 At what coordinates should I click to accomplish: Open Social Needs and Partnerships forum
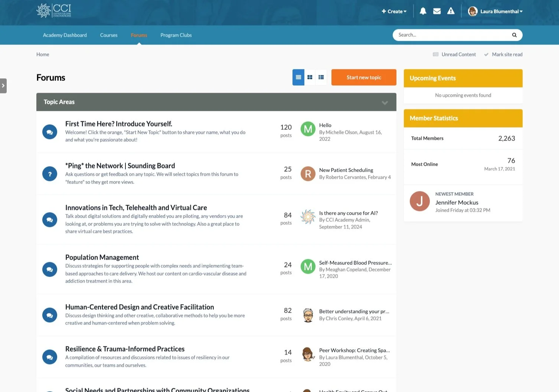pyautogui.click(x=157, y=389)
